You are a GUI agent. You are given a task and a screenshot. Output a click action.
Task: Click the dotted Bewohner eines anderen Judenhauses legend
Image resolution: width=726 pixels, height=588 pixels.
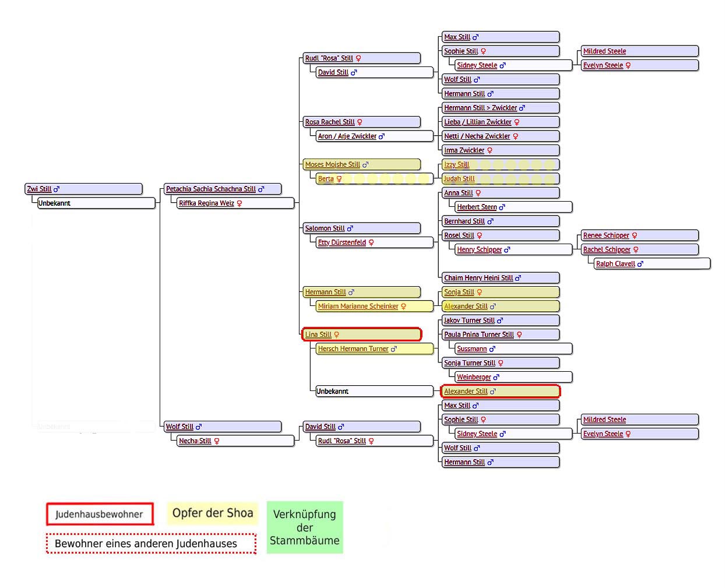point(151,544)
